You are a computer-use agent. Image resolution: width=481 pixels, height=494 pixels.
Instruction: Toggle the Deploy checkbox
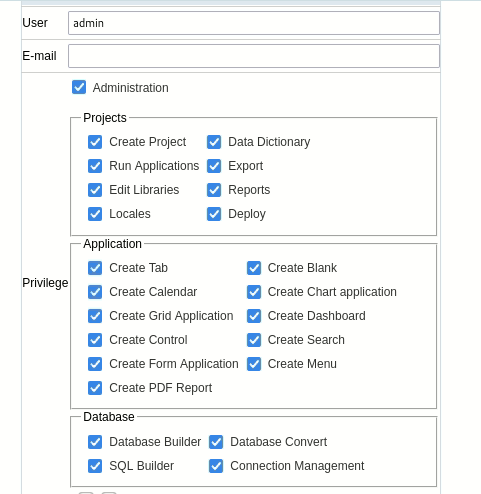214,214
